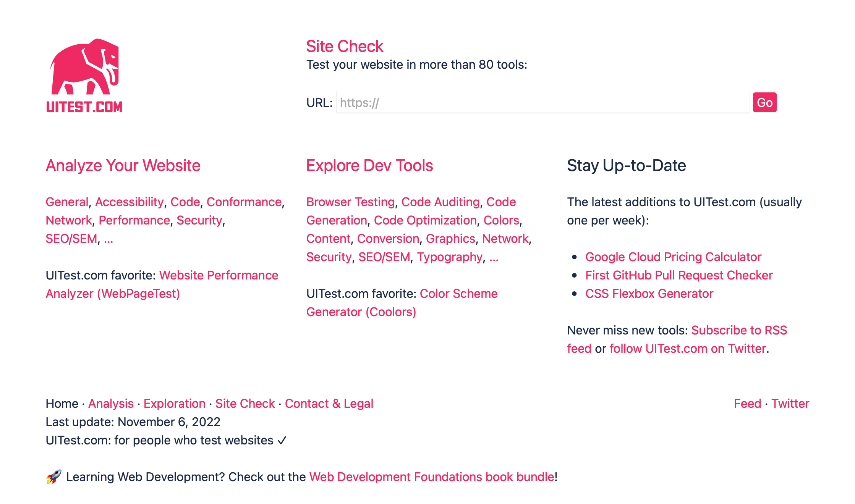
Task: Open SEO/SEM under Explore Dev Tools
Action: pos(384,257)
